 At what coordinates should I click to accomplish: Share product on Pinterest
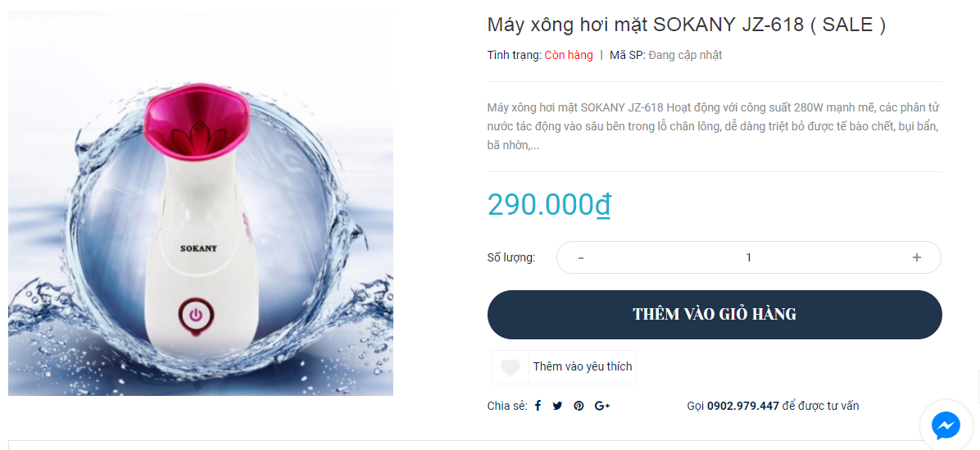578,406
